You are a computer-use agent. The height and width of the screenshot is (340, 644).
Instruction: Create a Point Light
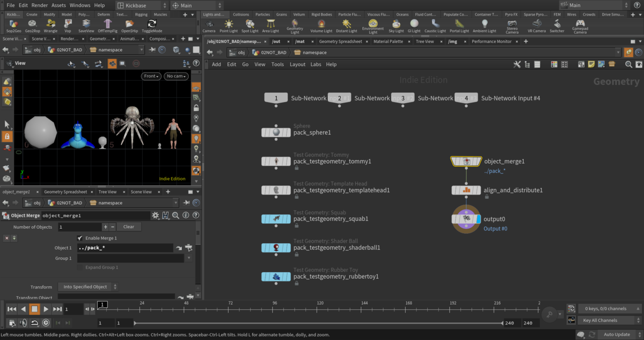229,26
